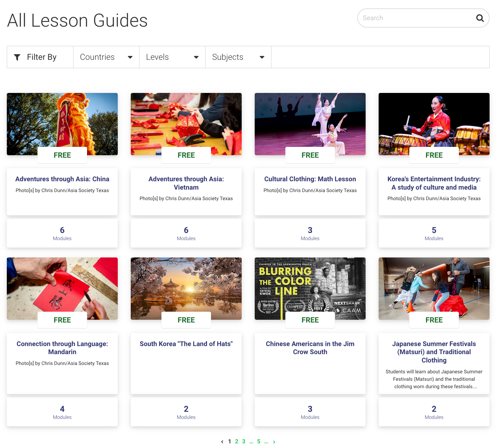Viewport: 497px width, 448px height.
Task: Click FREE badge on Cultural Clothing lesson
Action: 310,155
